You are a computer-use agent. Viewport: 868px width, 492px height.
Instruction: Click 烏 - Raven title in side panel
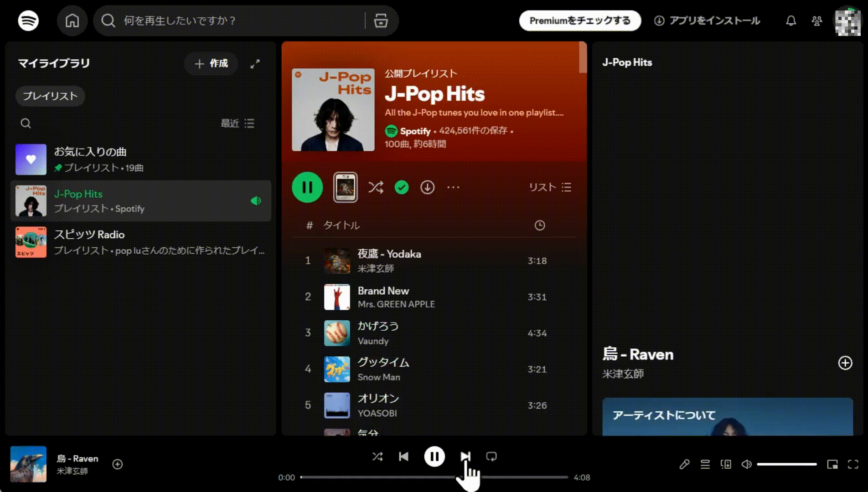(x=638, y=354)
